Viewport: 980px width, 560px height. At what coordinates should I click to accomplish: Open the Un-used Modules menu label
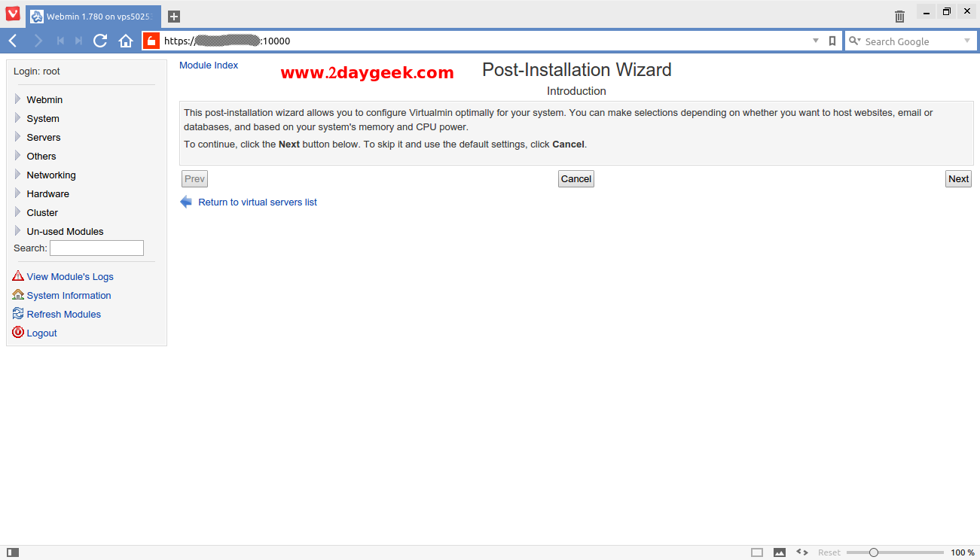tap(65, 231)
